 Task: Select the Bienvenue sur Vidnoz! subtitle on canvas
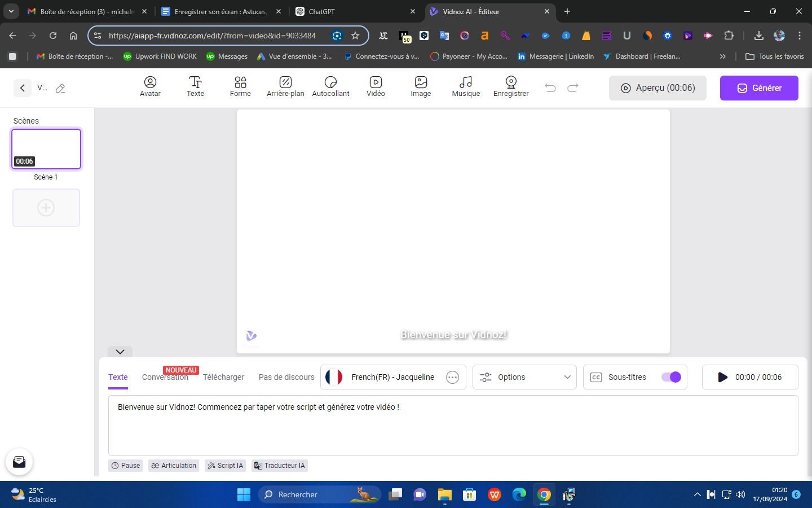pyautogui.click(x=454, y=335)
